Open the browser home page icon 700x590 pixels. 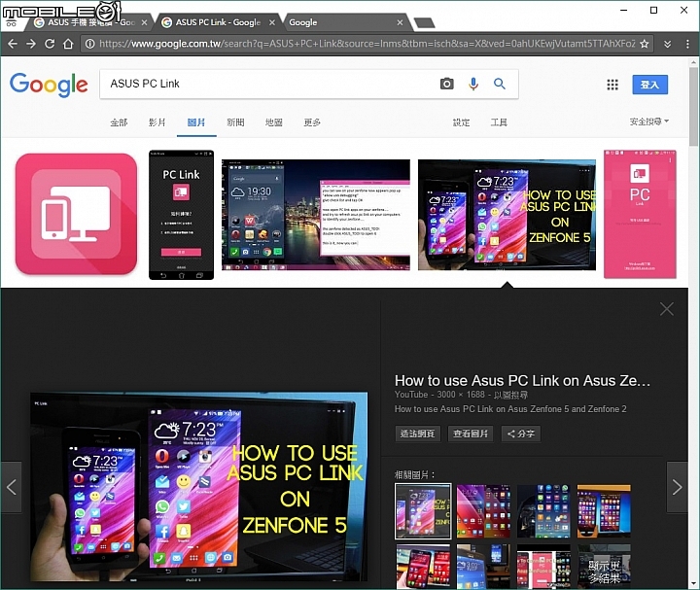pyautogui.click(x=68, y=44)
